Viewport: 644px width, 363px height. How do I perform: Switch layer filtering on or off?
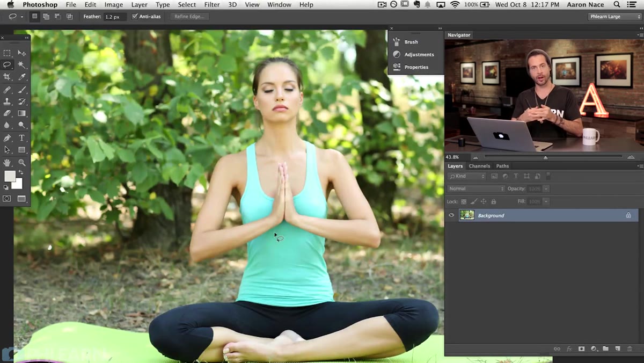548,176
